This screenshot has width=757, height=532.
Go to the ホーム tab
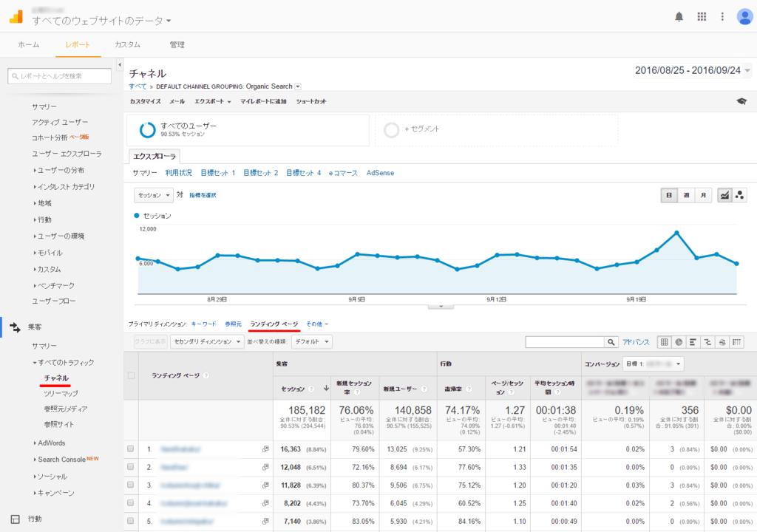coord(29,45)
